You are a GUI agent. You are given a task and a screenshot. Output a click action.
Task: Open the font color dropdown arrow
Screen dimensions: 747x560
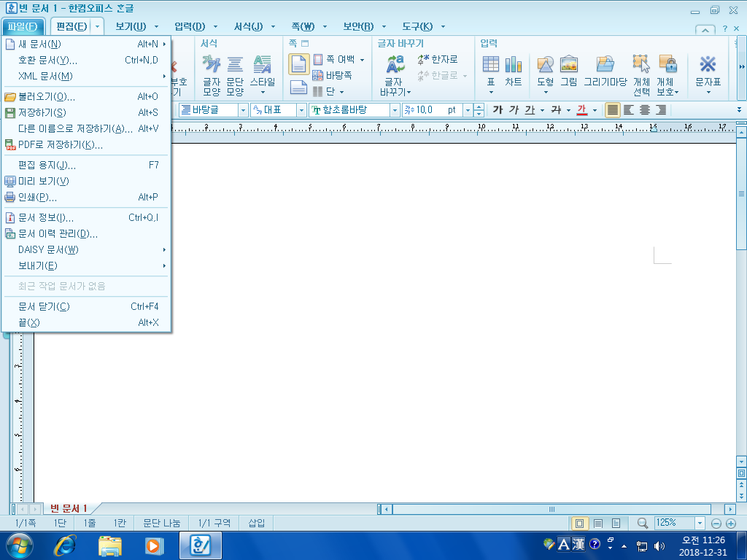pos(595,110)
